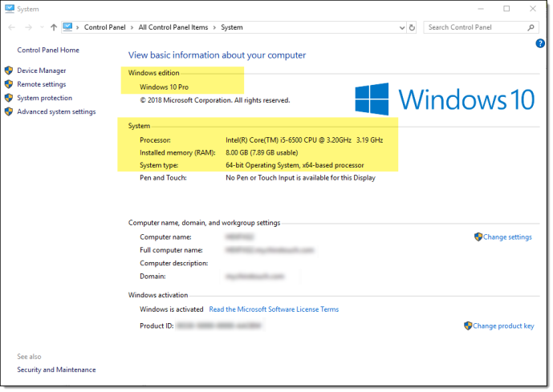Open Change settings link for computer name
Screen dimensions: 553x392
[x=507, y=237]
